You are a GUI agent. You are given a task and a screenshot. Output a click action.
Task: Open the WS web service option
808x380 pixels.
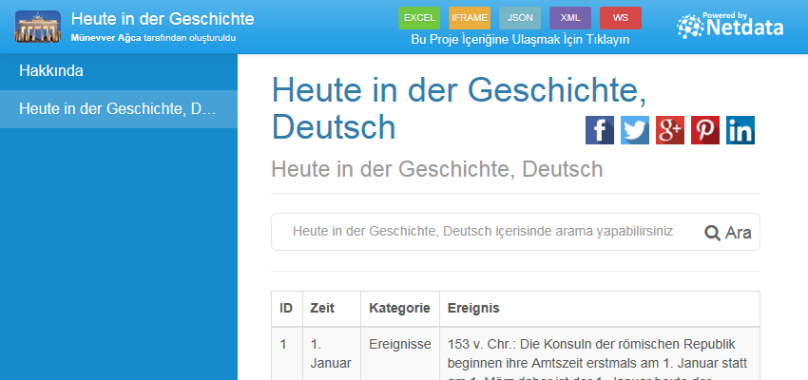click(620, 18)
